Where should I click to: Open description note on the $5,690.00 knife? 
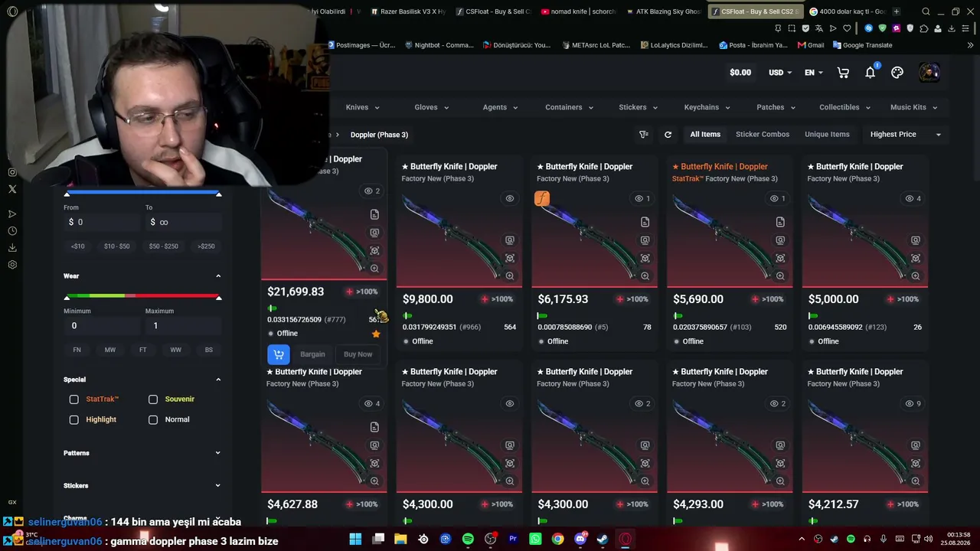point(780,222)
